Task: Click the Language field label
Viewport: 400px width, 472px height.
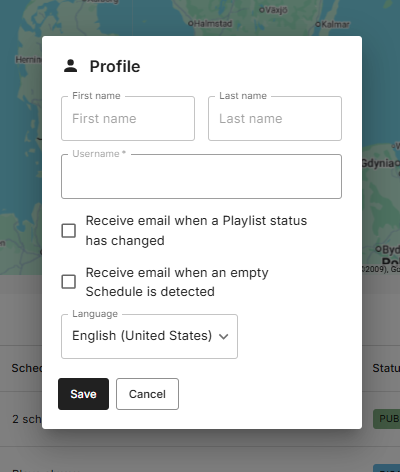Action: click(95, 314)
